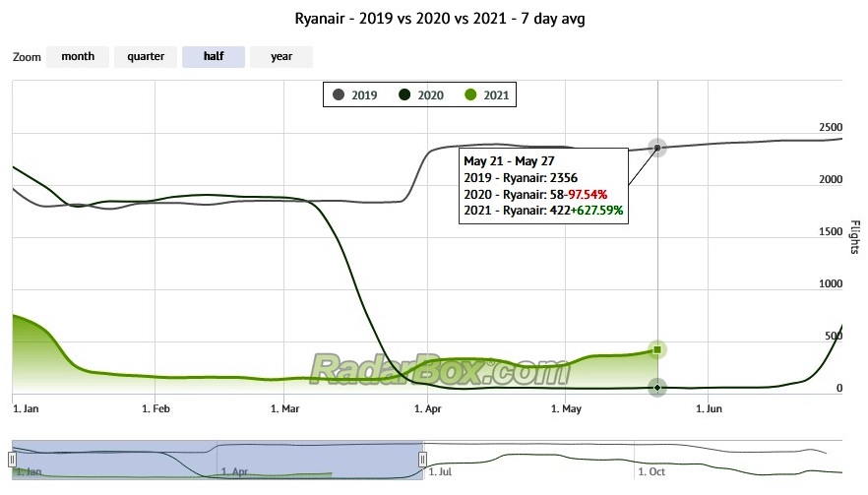Click the Flights axis title
The width and height of the screenshot is (868, 495).
point(854,237)
